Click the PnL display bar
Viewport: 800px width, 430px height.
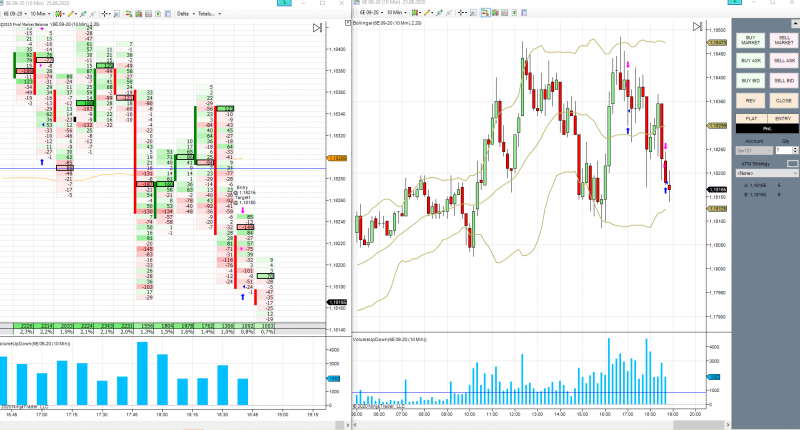tap(767, 129)
